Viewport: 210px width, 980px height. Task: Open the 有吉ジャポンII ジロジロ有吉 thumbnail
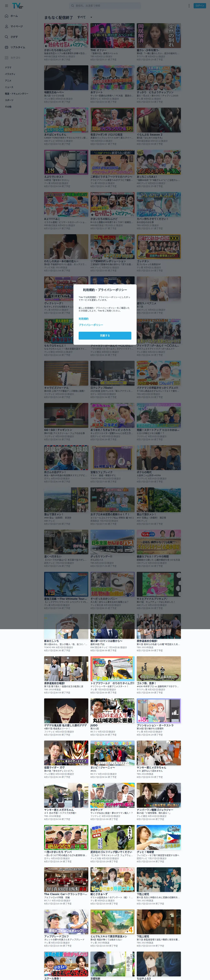(x=112, y=120)
